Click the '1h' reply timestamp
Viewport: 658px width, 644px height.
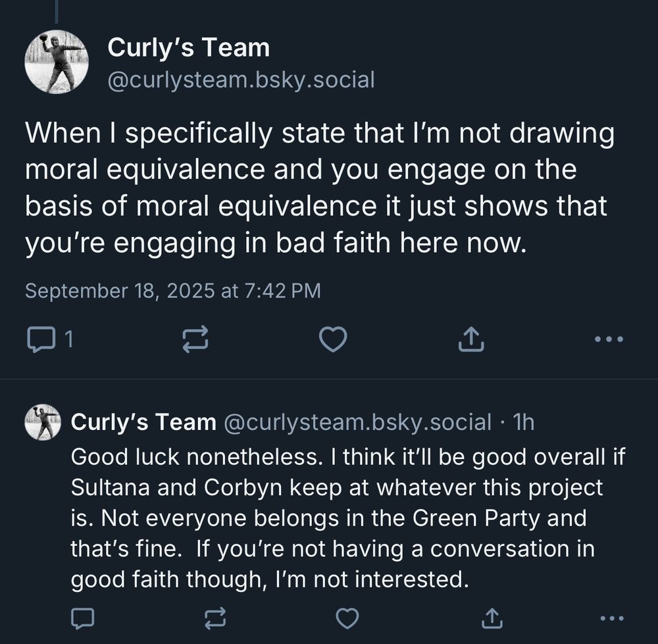click(523, 422)
